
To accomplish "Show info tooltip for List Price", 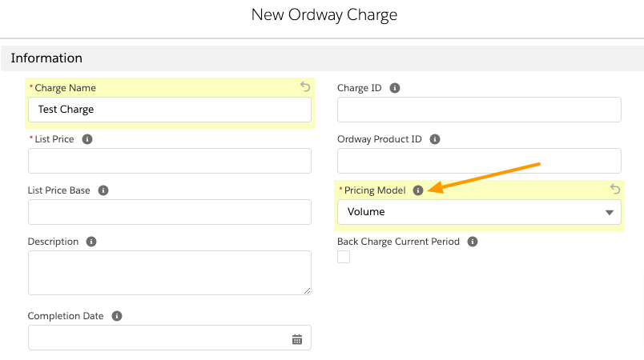I will tap(87, 139).
